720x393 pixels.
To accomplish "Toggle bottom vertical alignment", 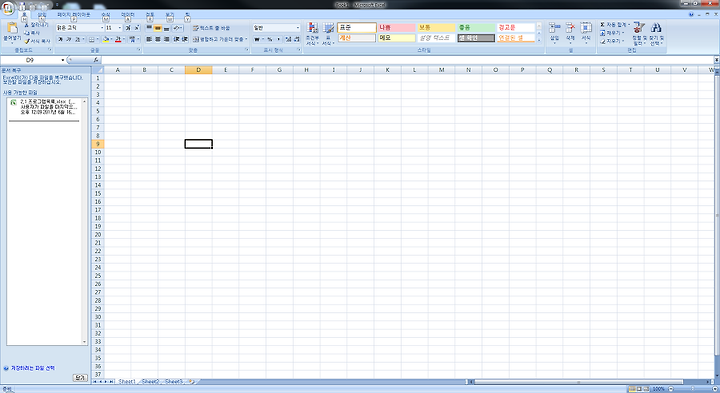I will point(166,28).
